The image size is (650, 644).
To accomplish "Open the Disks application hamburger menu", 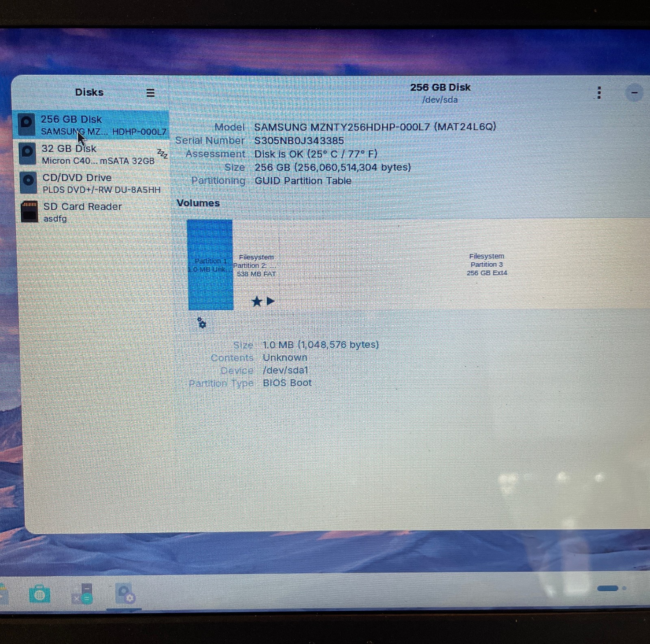I will (150, 93).
